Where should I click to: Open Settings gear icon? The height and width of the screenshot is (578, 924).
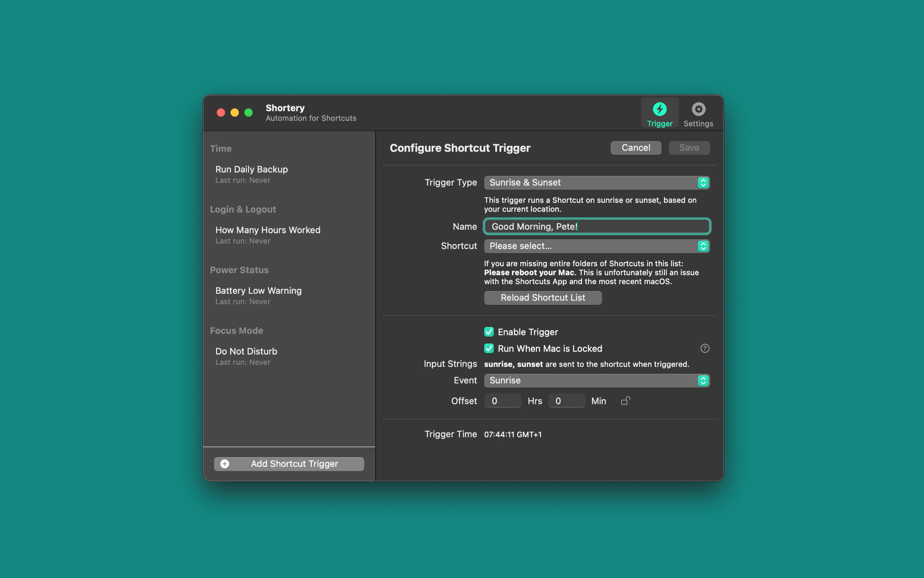click(x=698, y=110)
